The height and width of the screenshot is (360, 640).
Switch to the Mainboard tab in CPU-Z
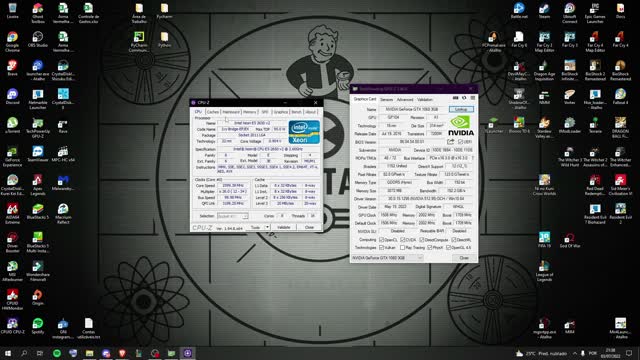click(231, 112)
